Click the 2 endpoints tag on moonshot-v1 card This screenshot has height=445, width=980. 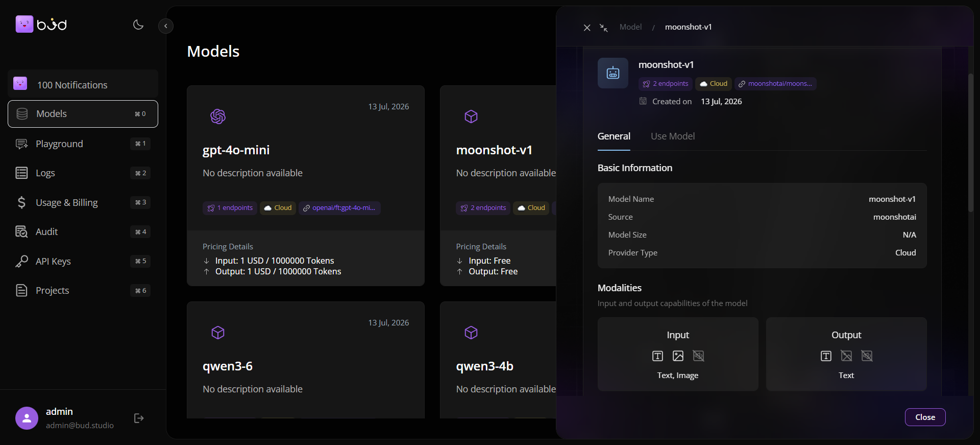tap(483, 208)
